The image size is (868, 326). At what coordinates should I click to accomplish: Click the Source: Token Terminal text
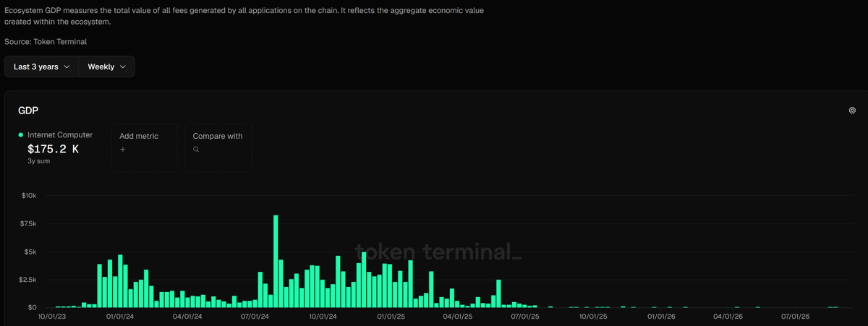pyautogui.click(x=46, y=42)
